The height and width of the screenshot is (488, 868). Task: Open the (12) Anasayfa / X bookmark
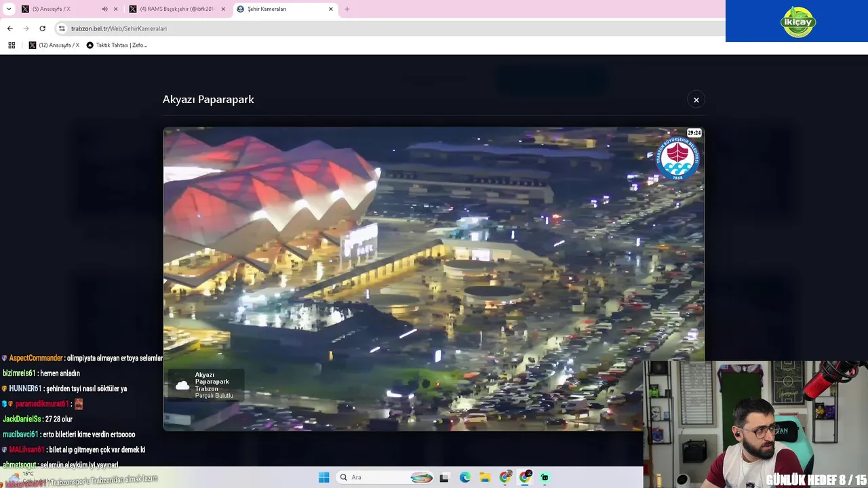coord(54,45)
